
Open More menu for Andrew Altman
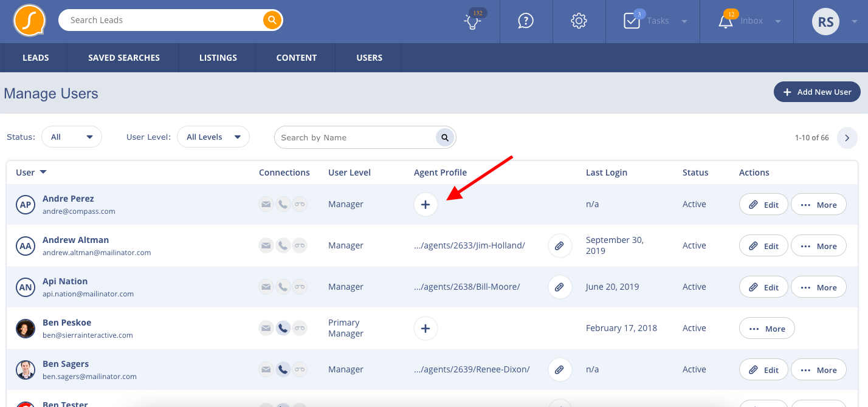pos(819,246)
